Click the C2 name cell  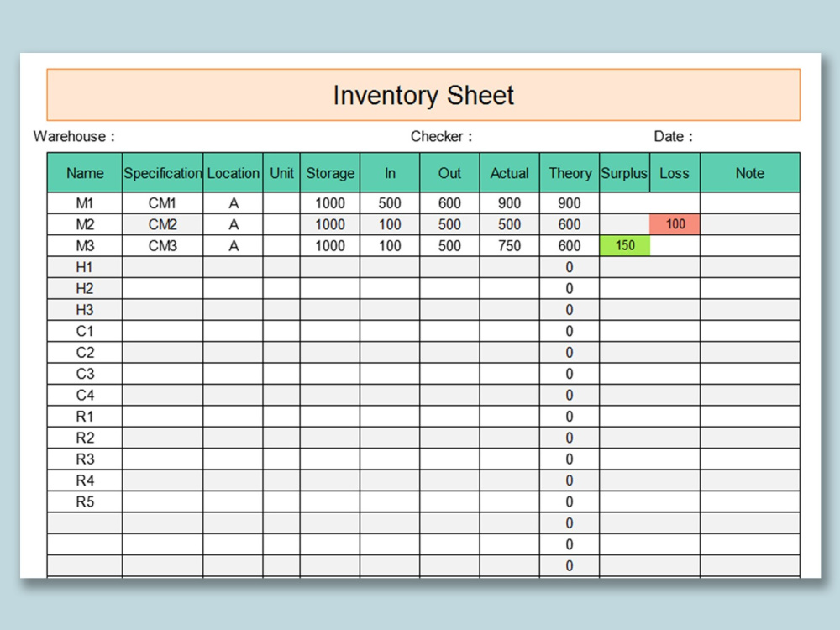click(85, 353)
